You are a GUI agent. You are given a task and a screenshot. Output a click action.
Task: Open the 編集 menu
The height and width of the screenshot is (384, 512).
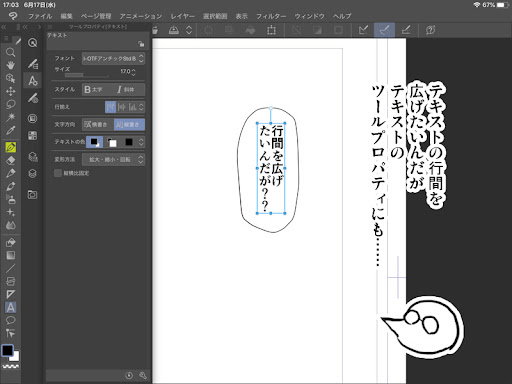[x=66, y=16]
